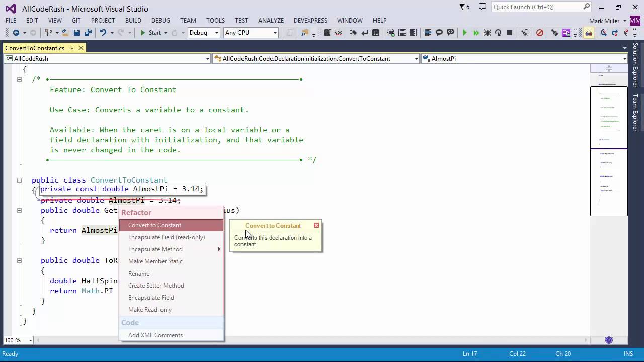The image size is (644, 362).
Task: Click the code minimap scrollbar preview
Action: coord(609,151)
